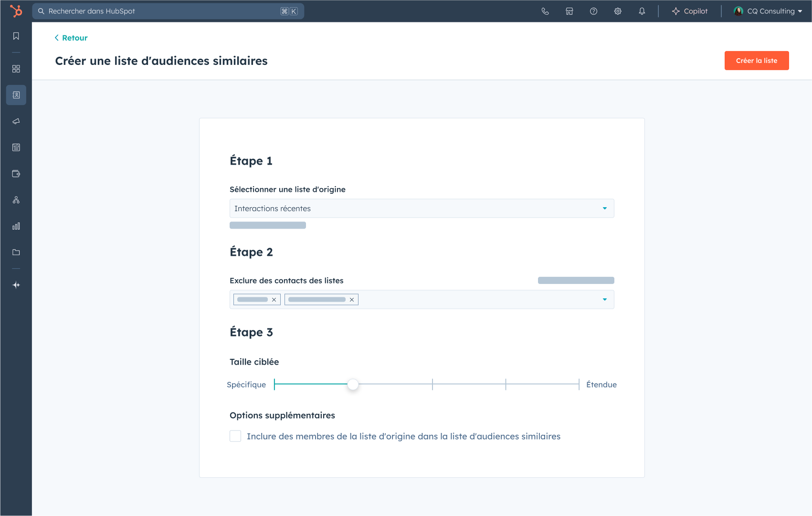Expand the origin list dropdown
Screen dimensions: 812x516
[604, 209]
